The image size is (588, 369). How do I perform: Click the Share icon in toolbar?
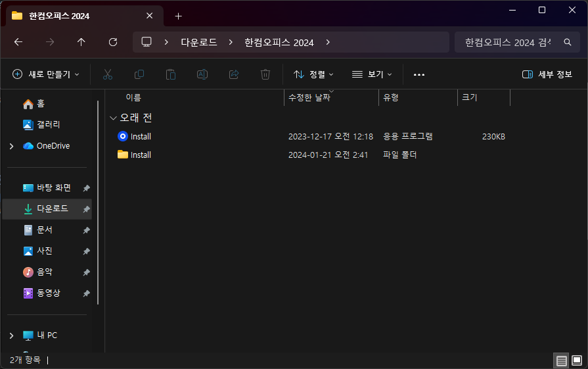point(234,74)
